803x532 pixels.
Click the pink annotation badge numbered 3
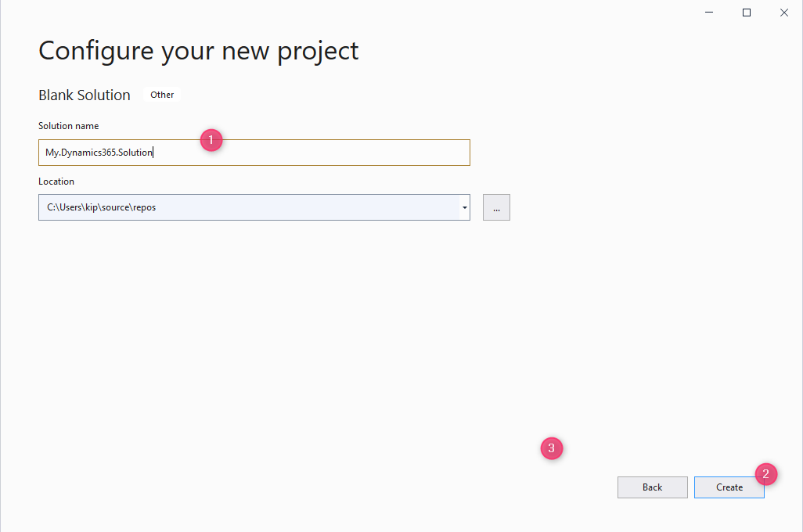[x=552, y=448]
